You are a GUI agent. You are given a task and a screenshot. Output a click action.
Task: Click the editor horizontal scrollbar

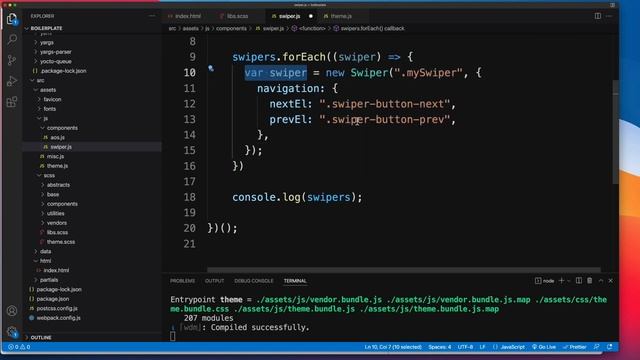point(404,269)
